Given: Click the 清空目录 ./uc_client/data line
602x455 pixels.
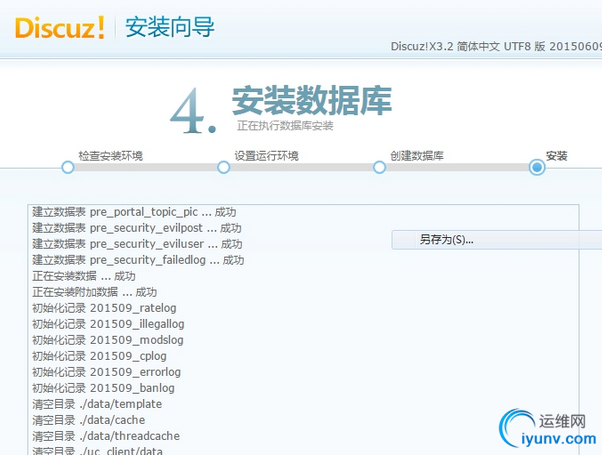Looking at the screenshot, I should tap(98, 450).
